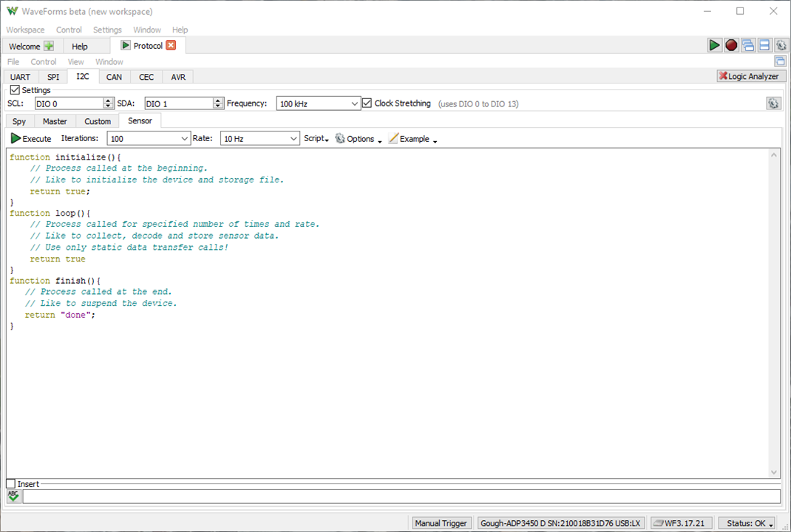Disable the Clock Stretching checkbox
791x532 pixels.
[x=367, y=103]
